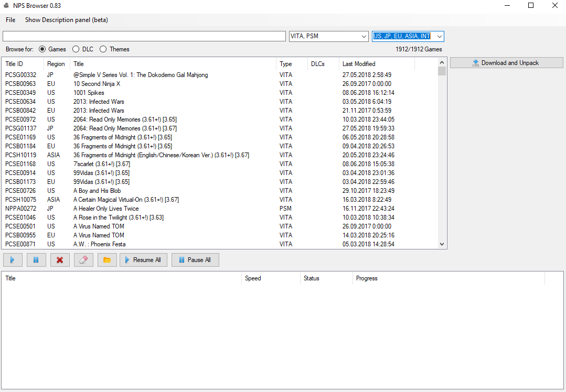Image resolution: width=566 pixels, height=392 pixels.
Task: Expand the region filter dropdown
Action: [440, 36]
